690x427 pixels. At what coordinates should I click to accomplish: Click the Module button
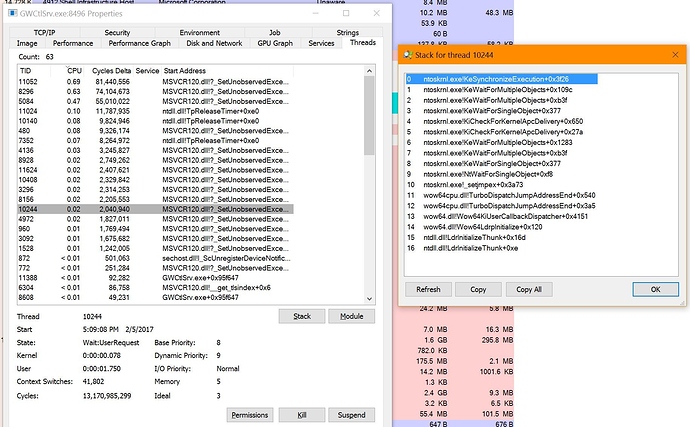[351, 316]
